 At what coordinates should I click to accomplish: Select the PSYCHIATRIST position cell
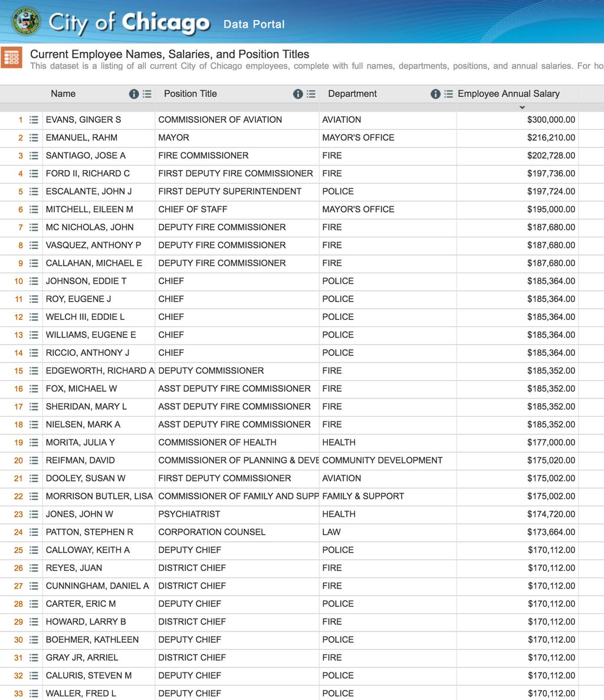pyautogui.click(x=237, y=514)
